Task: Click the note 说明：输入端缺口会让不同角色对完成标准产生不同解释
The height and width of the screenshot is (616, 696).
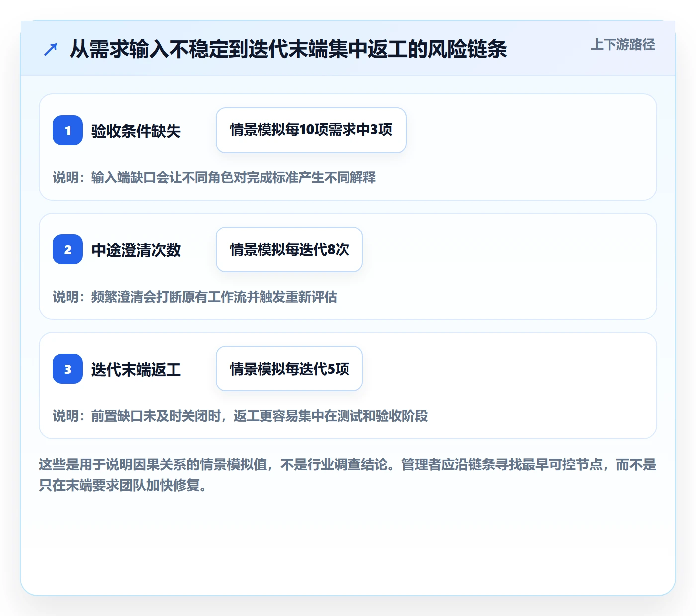Action: 214,177
